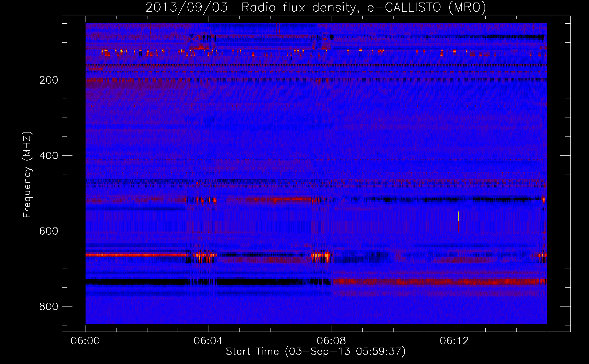Click the 06:12 time tick label
This screenshot has height=364, width=589.
click(455, 341)
